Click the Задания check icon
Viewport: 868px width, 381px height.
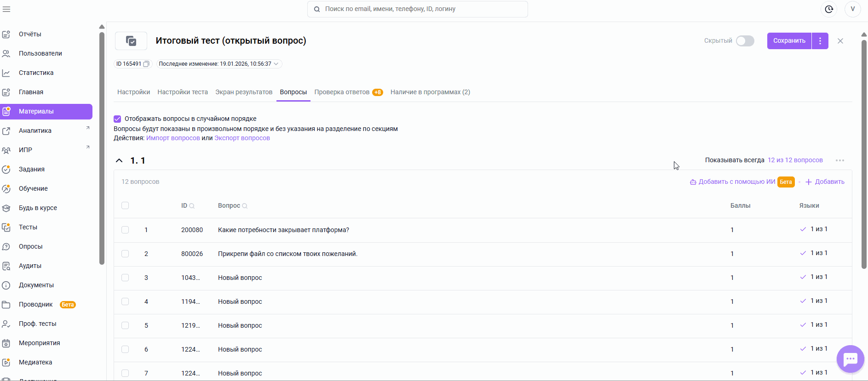coord(6,169)
